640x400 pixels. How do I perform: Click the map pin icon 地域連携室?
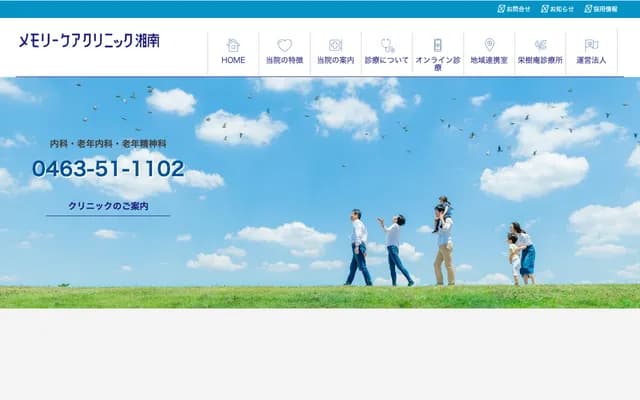(x=489, y=45)
